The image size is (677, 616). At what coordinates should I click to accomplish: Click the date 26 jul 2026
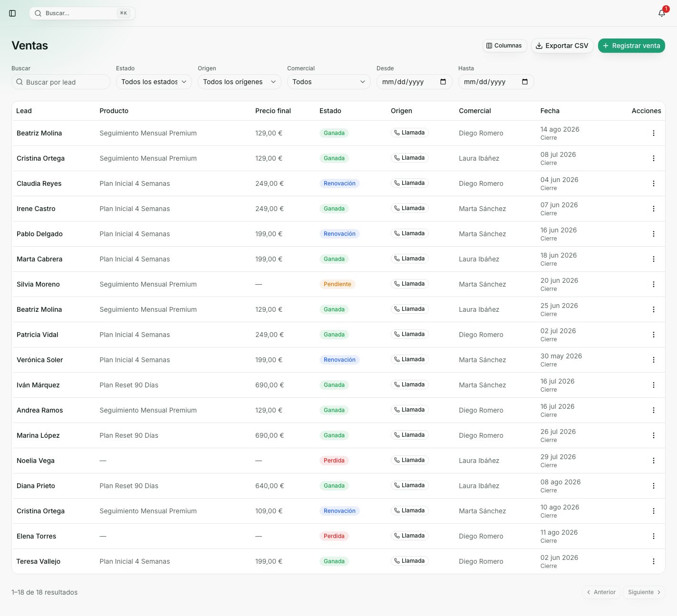(558, 432)
